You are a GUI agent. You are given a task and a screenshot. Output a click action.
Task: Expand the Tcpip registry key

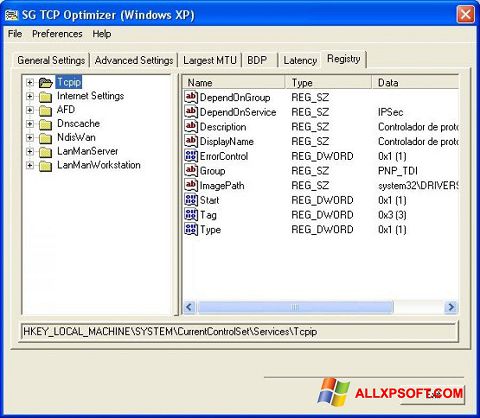tap(30, 82)
